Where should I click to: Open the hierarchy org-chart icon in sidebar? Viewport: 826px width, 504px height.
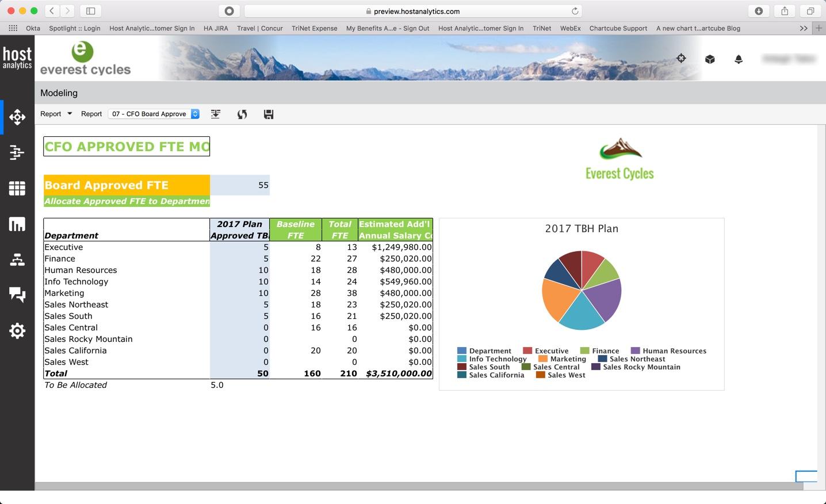(17, 260)
